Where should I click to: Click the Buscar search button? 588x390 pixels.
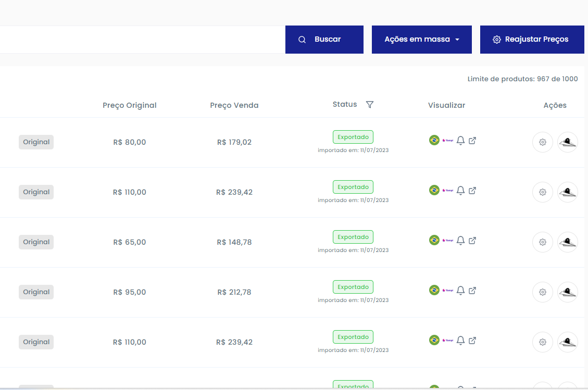pyautogui.click(x=324, y=40)
